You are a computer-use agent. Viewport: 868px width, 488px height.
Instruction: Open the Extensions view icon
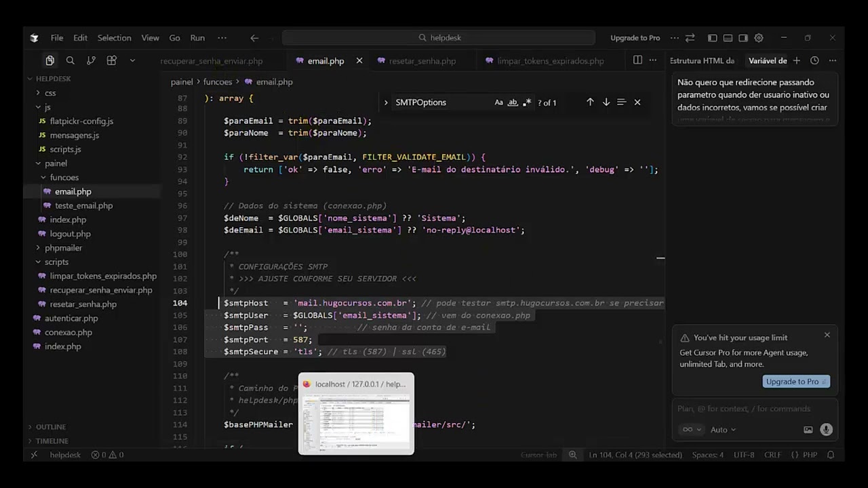pos(112,60)
